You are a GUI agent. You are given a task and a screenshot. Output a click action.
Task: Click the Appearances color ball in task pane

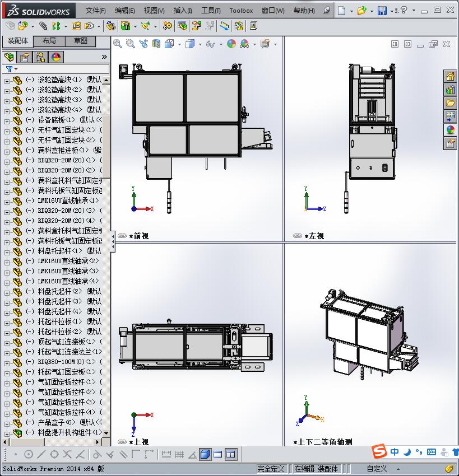[x=450, y=129]
